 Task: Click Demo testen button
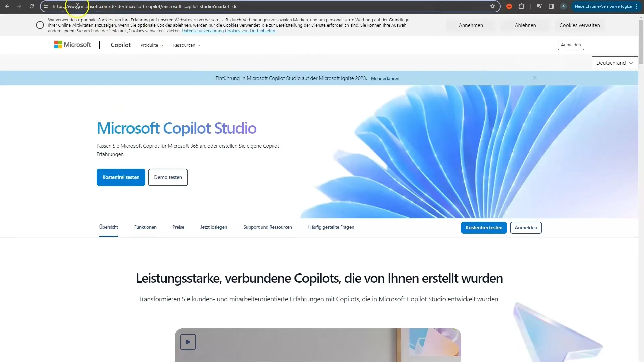click(x=168, y=177)
